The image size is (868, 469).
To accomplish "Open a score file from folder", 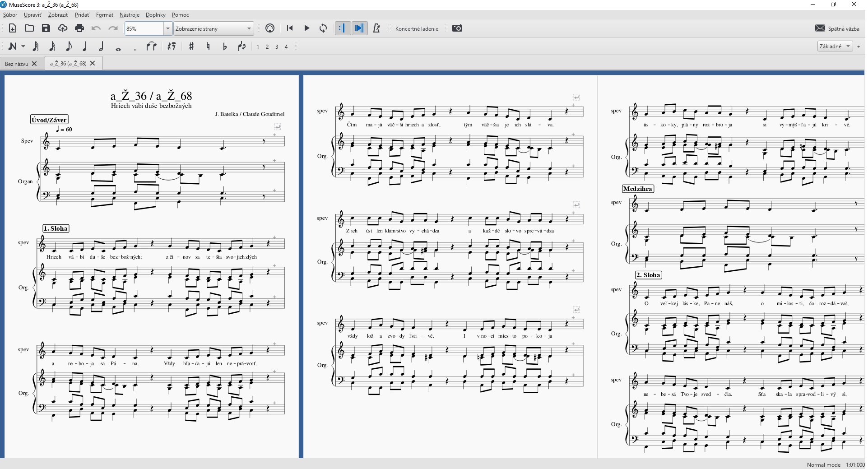I will coord(29,28).
